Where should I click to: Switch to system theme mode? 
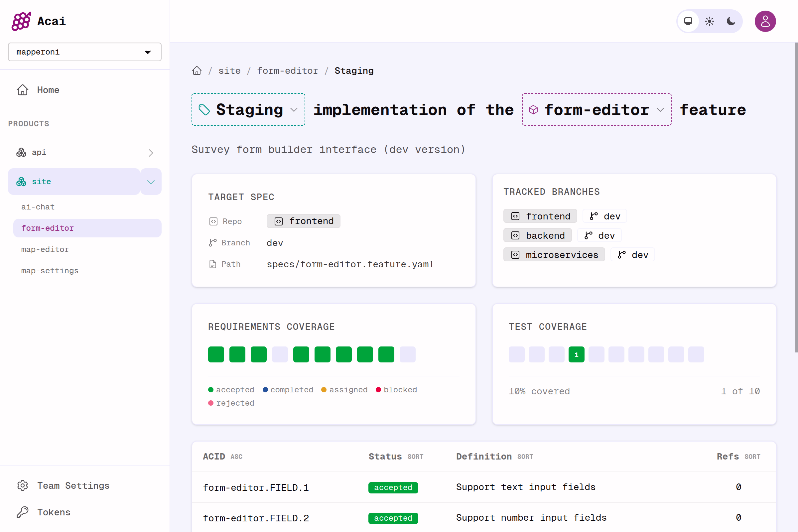pos(688,21)
